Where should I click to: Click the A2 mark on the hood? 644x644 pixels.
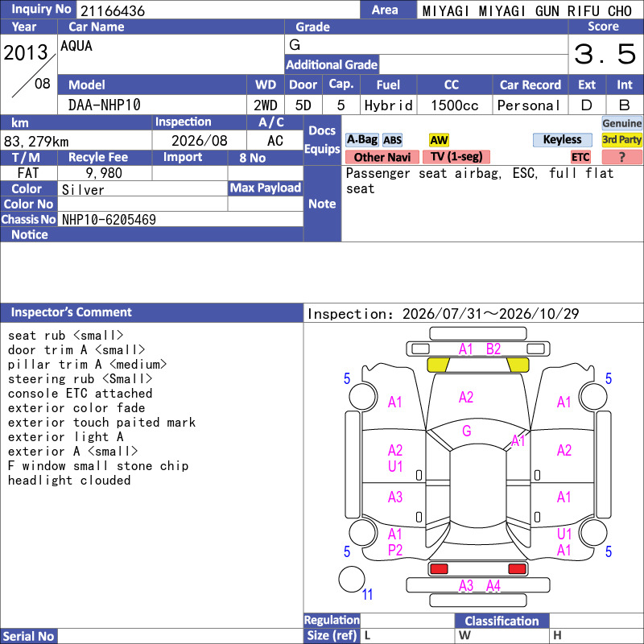point(466,397)
